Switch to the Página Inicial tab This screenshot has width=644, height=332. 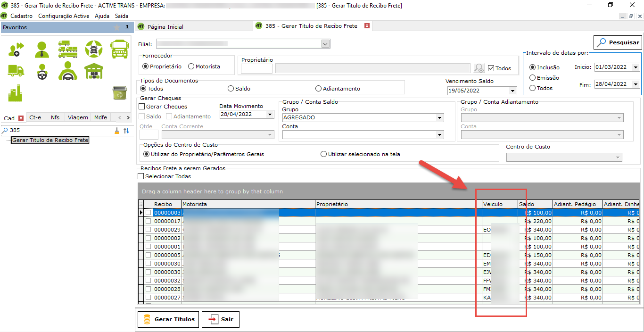(x=165, y=26)
